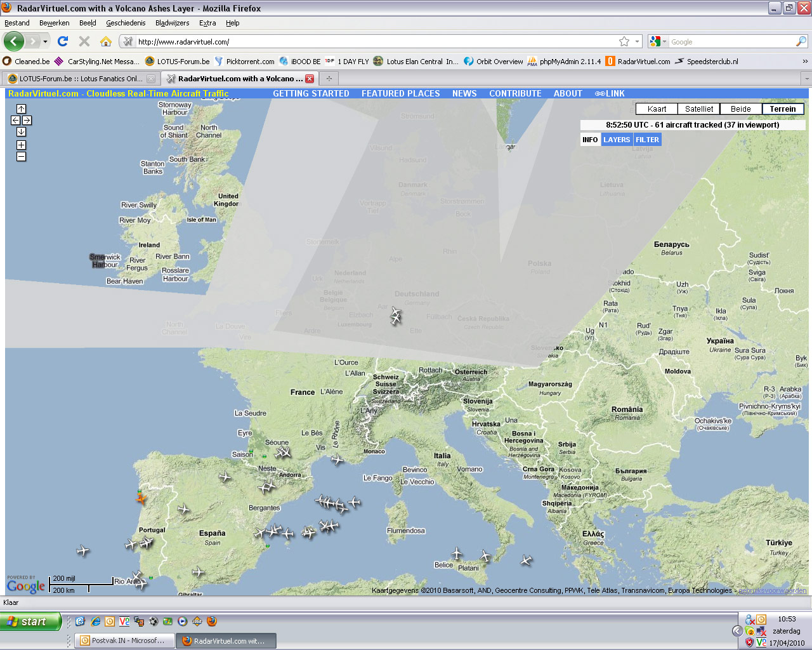This screenshot has width=812, height=650.
Task: Expand the bookmarks toolbar overflow chevron
Action: coord(805,62)
